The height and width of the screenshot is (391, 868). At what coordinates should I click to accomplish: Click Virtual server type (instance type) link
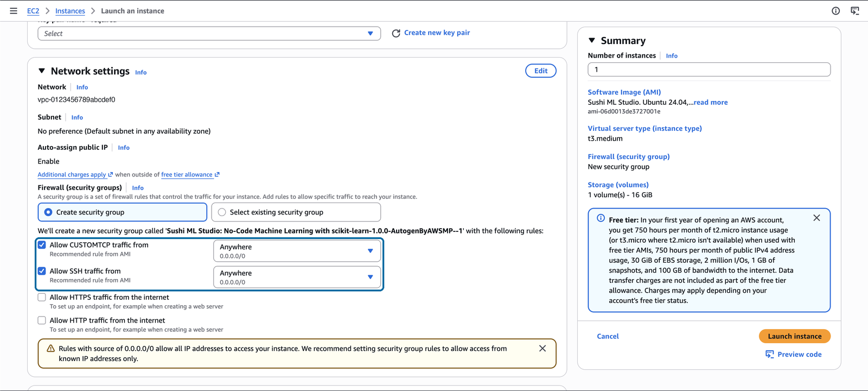coord(645,129)
